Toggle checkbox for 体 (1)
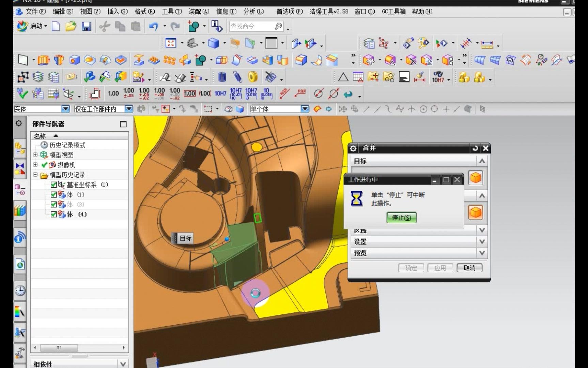The width and height of the screenshot is (588, 368). 54,195
